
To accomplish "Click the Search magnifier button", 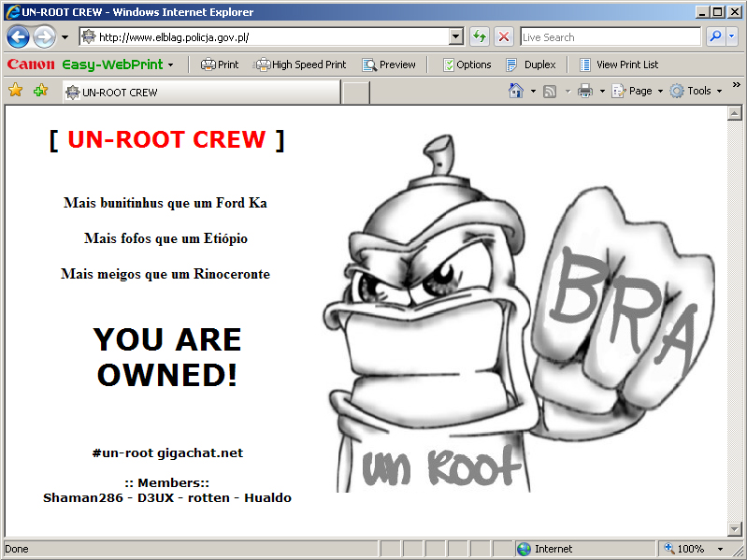I will tap(714, 36).
